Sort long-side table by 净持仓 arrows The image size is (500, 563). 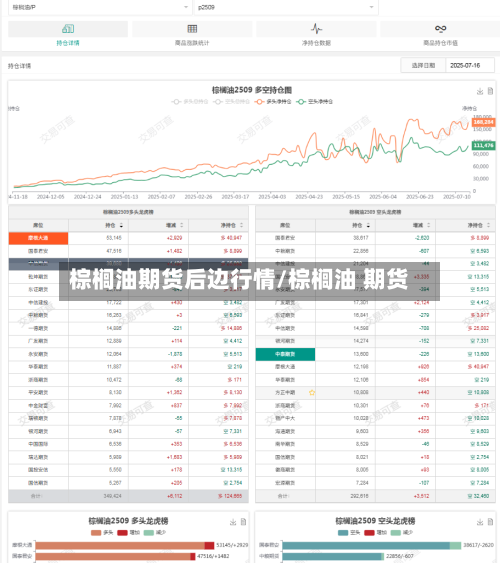[242, 225]
